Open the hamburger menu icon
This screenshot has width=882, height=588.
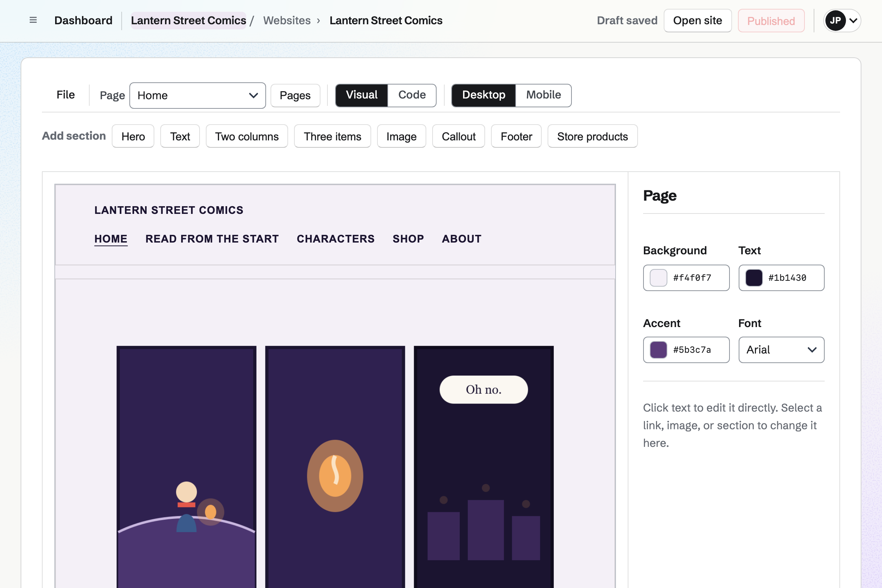(x=33, y=20)
